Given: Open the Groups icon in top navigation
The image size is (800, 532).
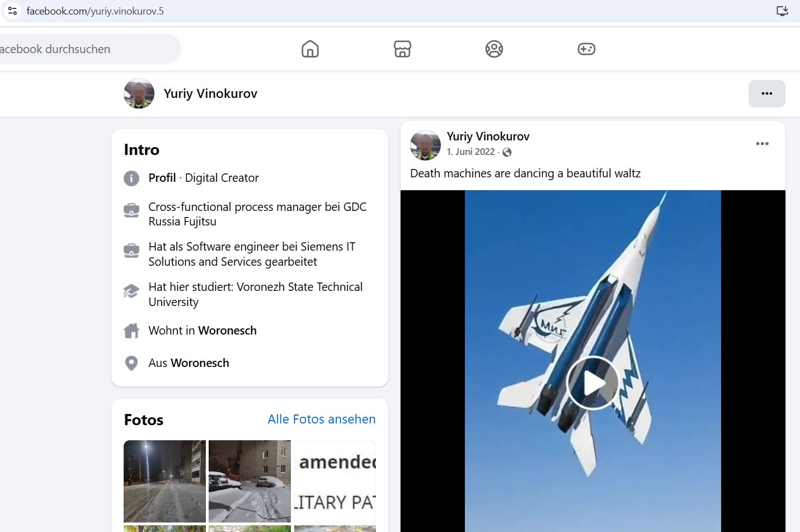Looking at the screenshot, I should (x=494, y=49).
